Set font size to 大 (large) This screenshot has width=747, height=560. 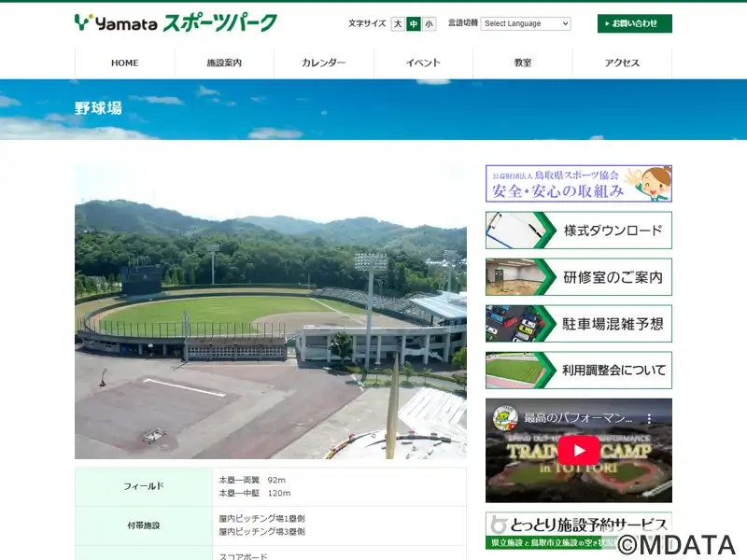(398, 24)
